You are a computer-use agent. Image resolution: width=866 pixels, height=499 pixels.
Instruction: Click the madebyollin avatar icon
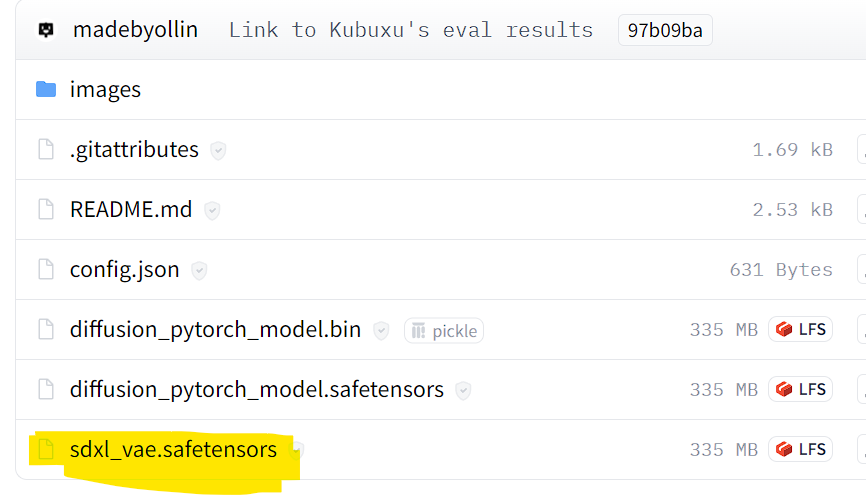[x=45, y=30]
